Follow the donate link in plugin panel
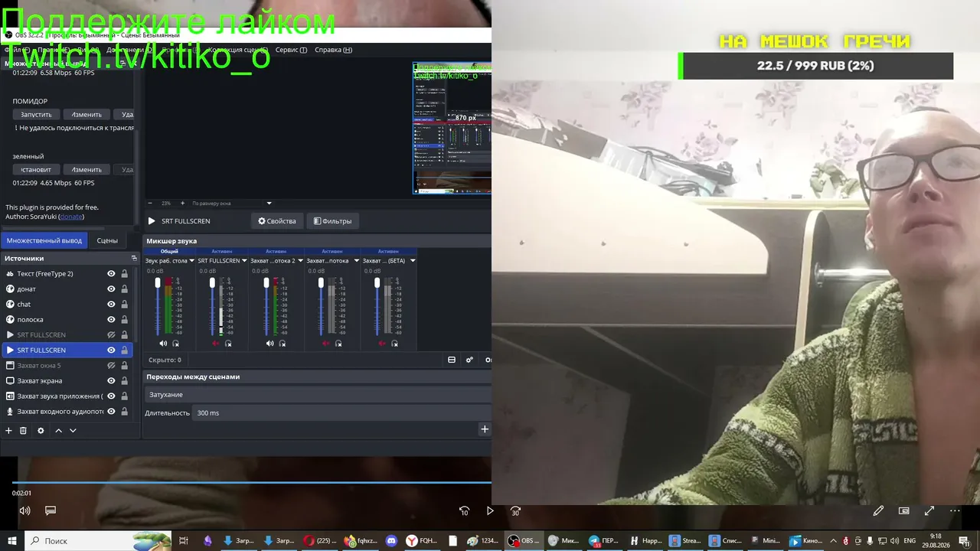Screen dimensions: 980x551 (71, 217)
